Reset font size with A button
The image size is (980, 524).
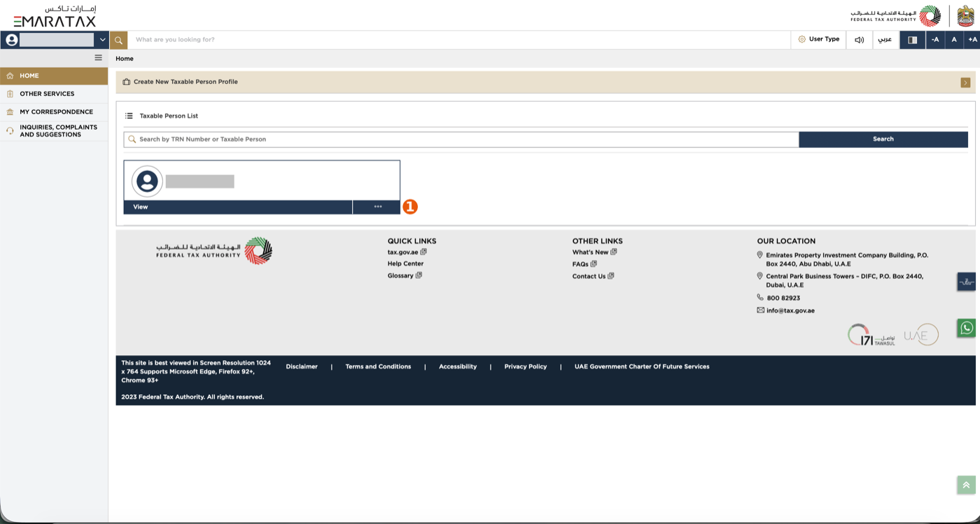coord(954,40)
